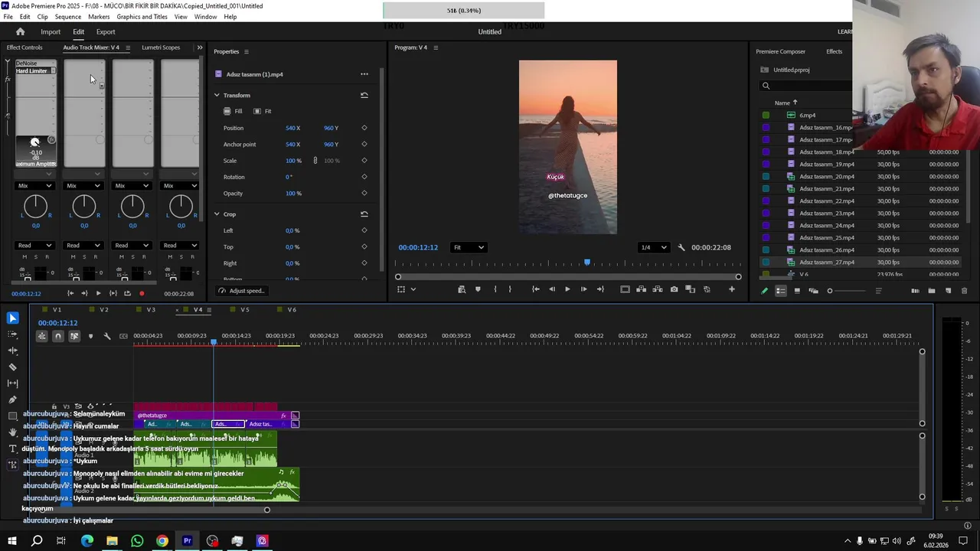Click the Export Frame camera icon
This screenshot has width=980, height=551.
click(674, 289)
